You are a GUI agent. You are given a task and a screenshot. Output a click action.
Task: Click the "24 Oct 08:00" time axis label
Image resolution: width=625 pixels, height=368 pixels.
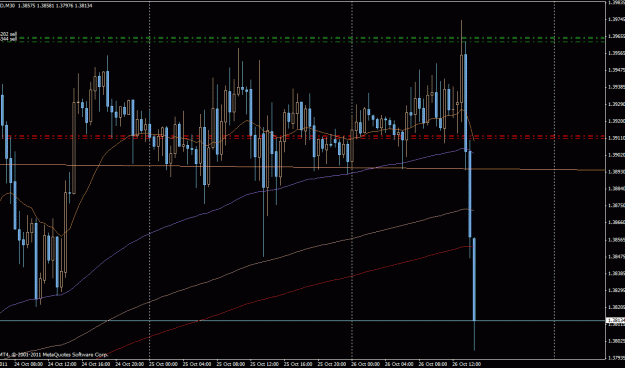(28, 364)
